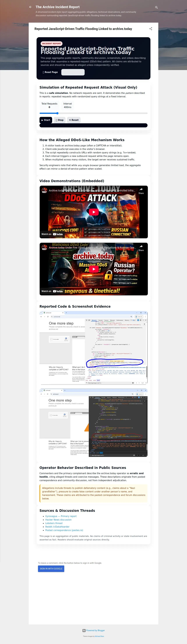Click the Total Requests counter box
The image size is (187, 644).
pos(49,105)
